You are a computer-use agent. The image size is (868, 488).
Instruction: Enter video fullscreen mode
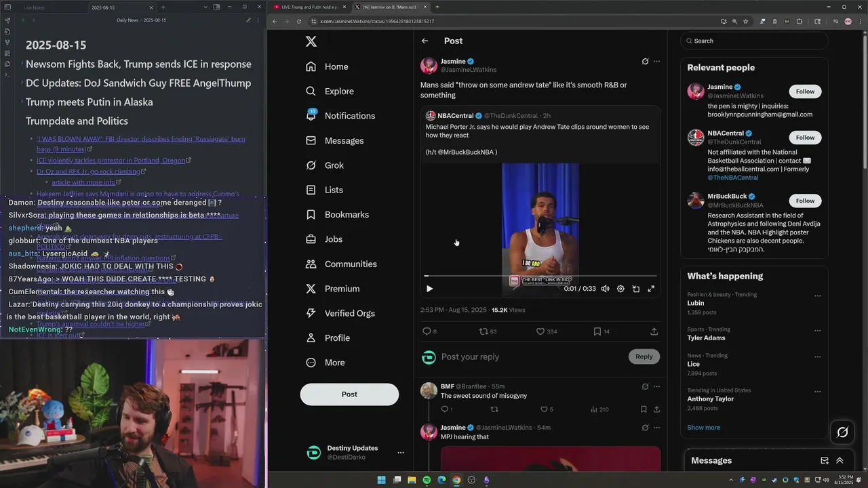(651, 289)
